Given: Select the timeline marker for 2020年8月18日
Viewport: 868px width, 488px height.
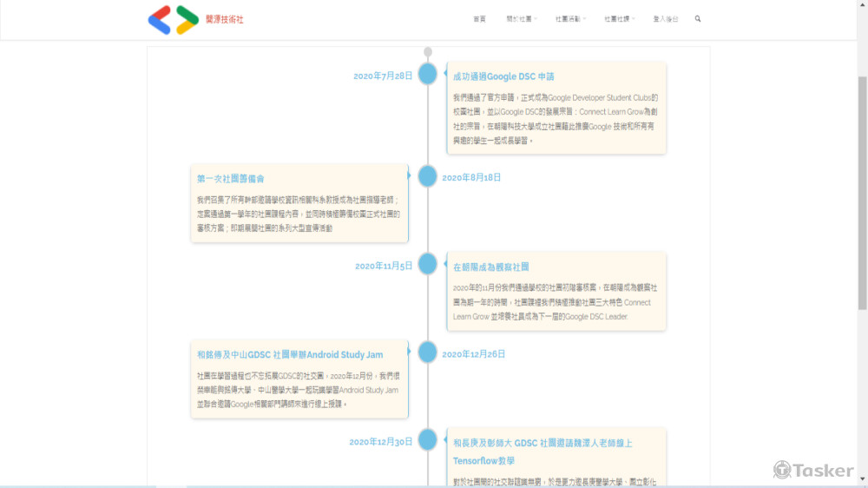Looking at the screenshot, I should coord(427,176).
